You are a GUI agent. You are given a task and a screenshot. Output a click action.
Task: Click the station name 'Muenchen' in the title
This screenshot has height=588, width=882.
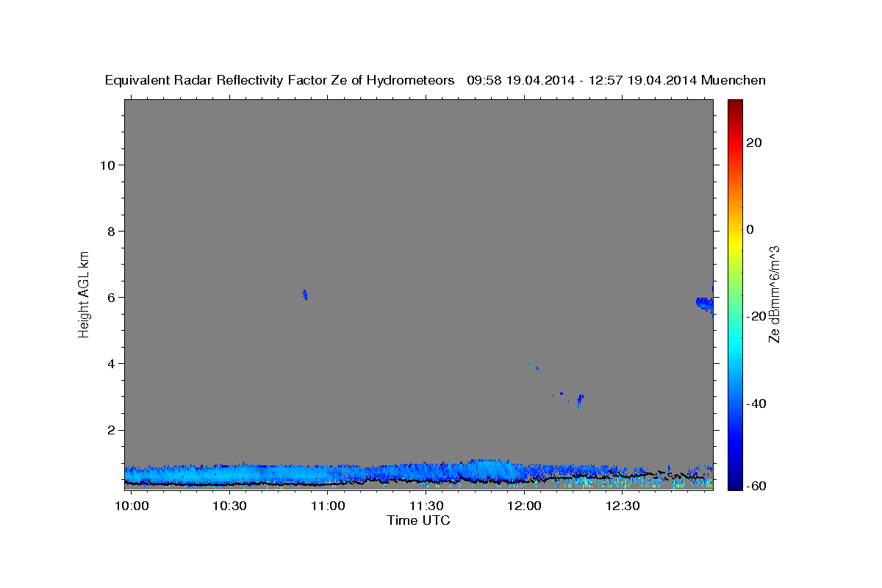coord(734,80)
